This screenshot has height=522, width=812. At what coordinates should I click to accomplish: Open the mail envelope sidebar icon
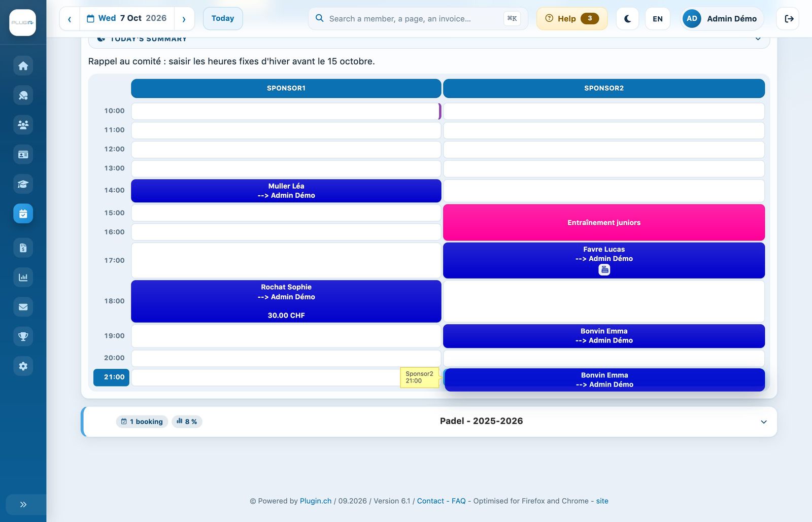click(23, 307)
